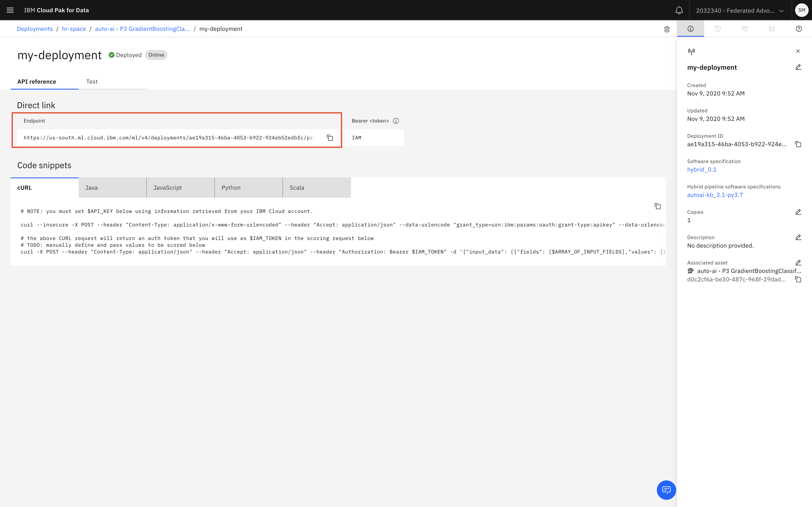Image resolution: width=812 pixels, height=507 pixels.
Task: Close the deployment details side panel
Action: coord(798,51)
